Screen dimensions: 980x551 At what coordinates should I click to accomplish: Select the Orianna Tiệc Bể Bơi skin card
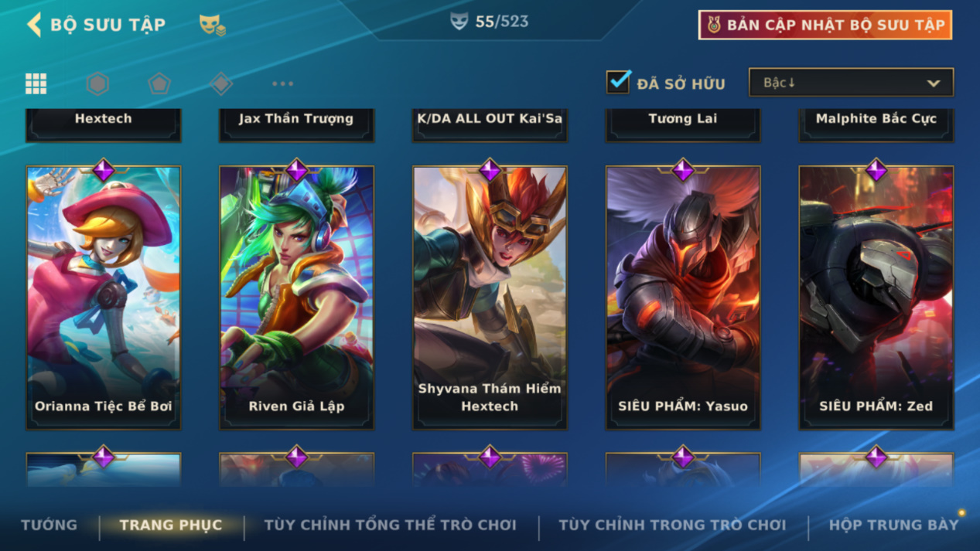click(104, 298)
